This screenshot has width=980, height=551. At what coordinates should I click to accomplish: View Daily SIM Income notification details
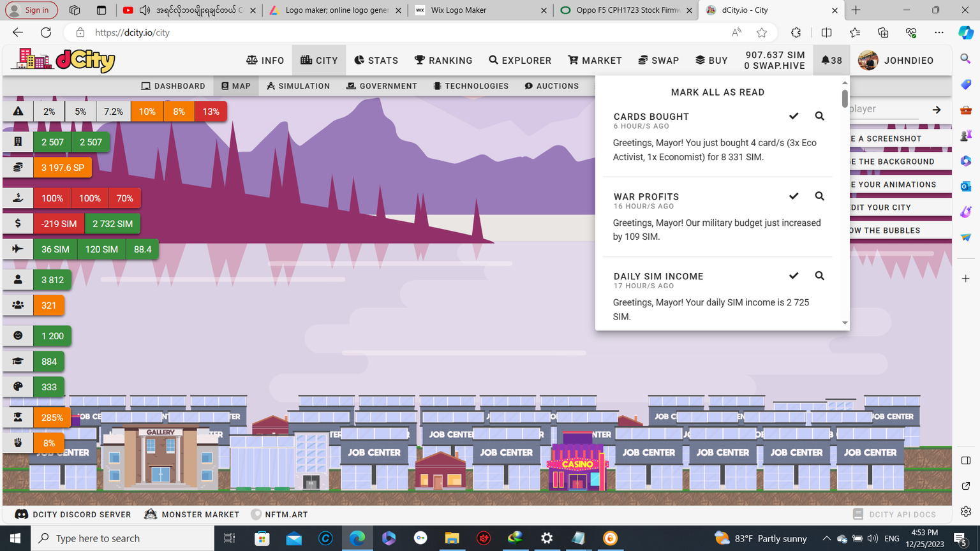click(x=819, y=275)
